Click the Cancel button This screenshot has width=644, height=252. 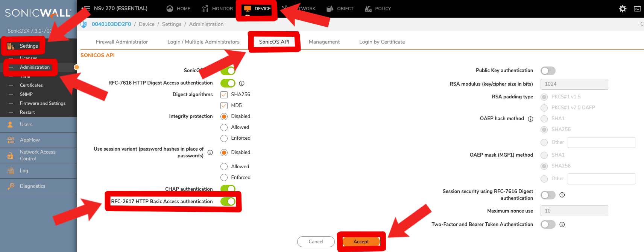point(316,241)
